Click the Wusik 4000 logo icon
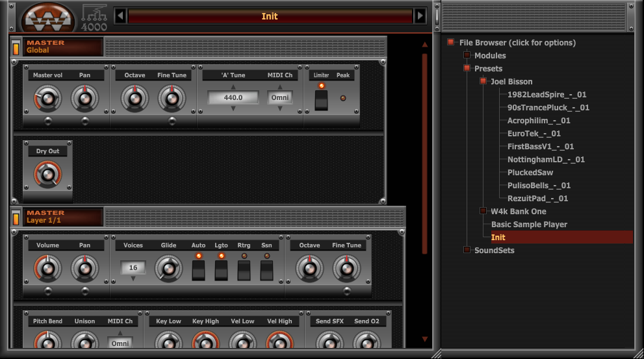The image size is (644, 359). point(48,17)
